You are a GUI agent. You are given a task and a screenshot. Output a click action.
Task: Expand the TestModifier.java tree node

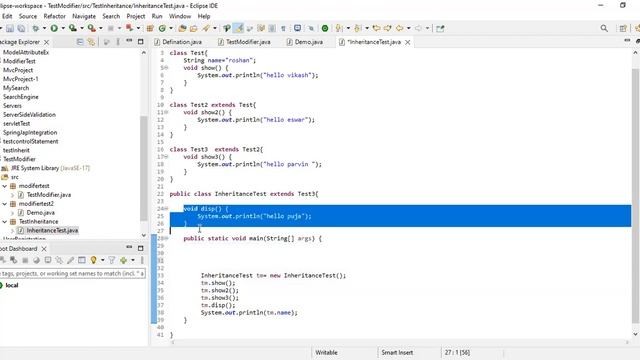click(12, 195)
